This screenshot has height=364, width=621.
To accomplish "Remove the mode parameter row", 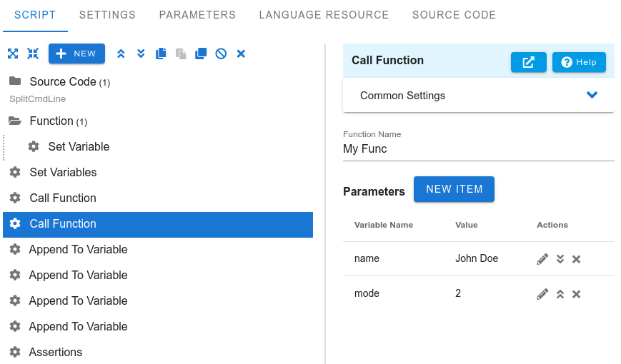I will point(576,294).
